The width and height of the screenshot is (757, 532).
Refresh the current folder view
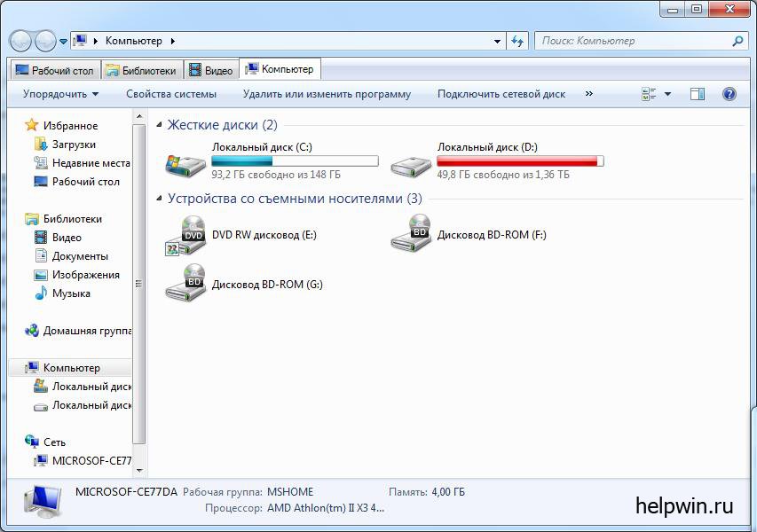(x=517, y=42)
